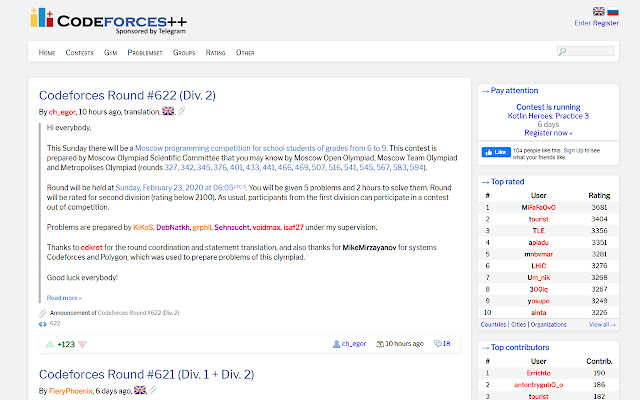640x400 pixels.
Task: Click the Enter login link
Action: pyautogui.click(x=582, y=23)
